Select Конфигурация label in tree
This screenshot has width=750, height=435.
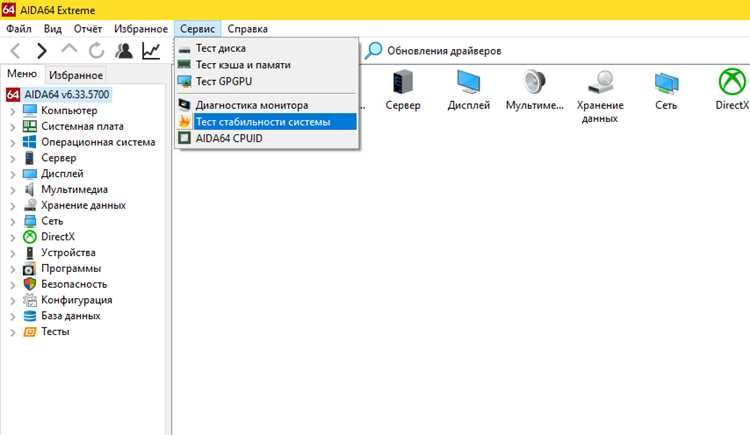pyautogui.click(x=77, y=300)
